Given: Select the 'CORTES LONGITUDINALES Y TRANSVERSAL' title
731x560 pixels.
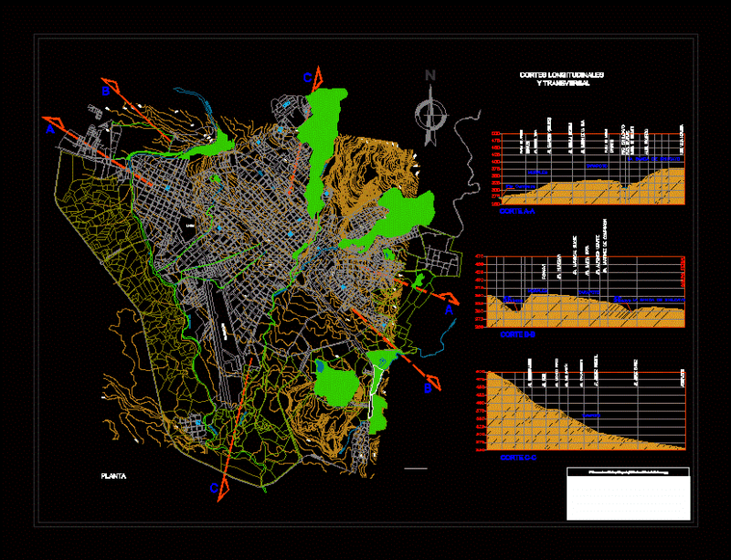Looking at the screenshot, I should (562, 79).
